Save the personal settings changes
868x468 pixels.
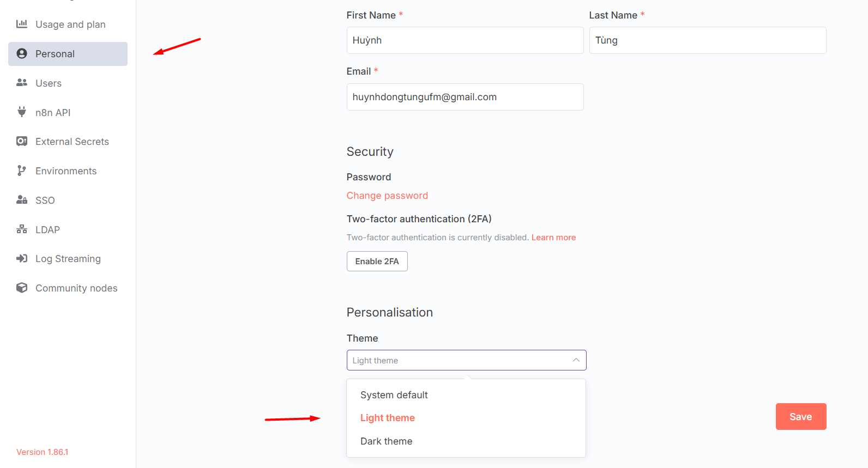tap(801, 417)
